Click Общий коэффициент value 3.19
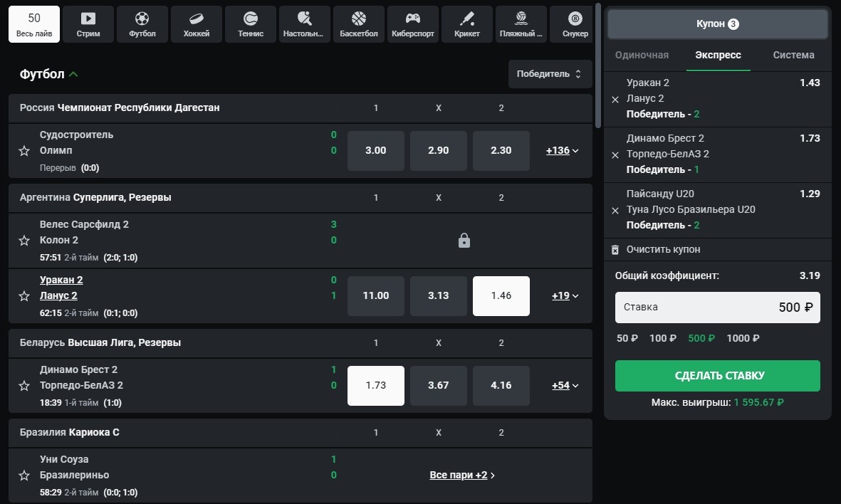The image size is (841, 504). click(x=810, y=275)
